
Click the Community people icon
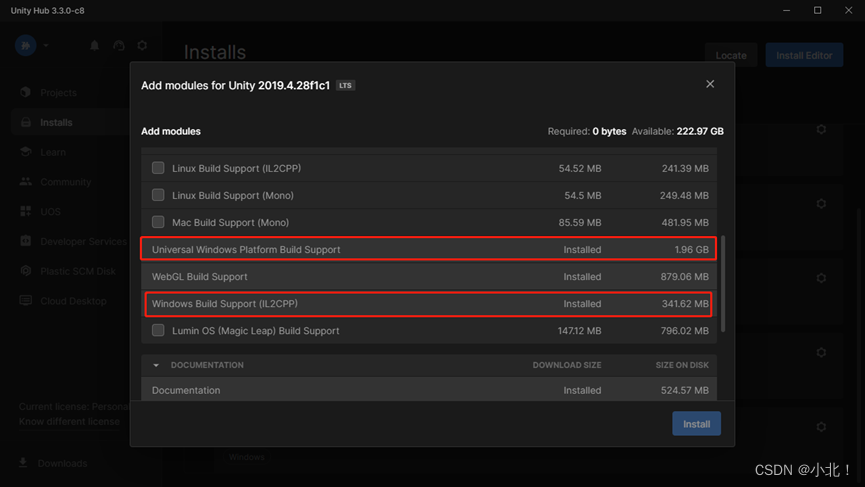25,181
